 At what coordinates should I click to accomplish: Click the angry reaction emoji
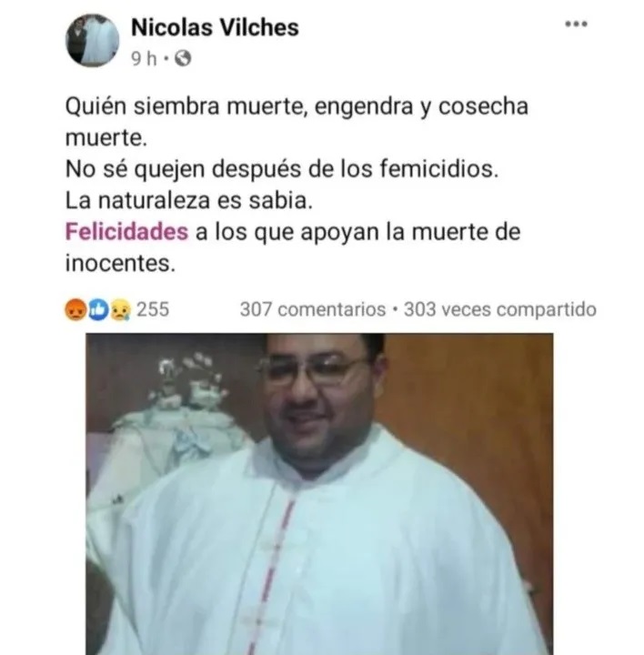75,310
